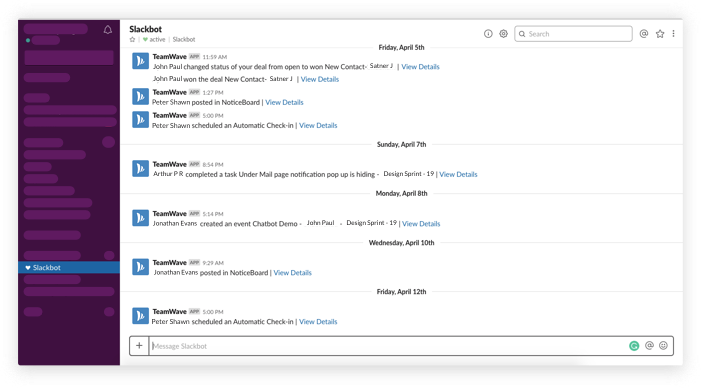The image size is (701, 388).
Task: Focus the Message Slackbot input field
Action: click(388, 346)
